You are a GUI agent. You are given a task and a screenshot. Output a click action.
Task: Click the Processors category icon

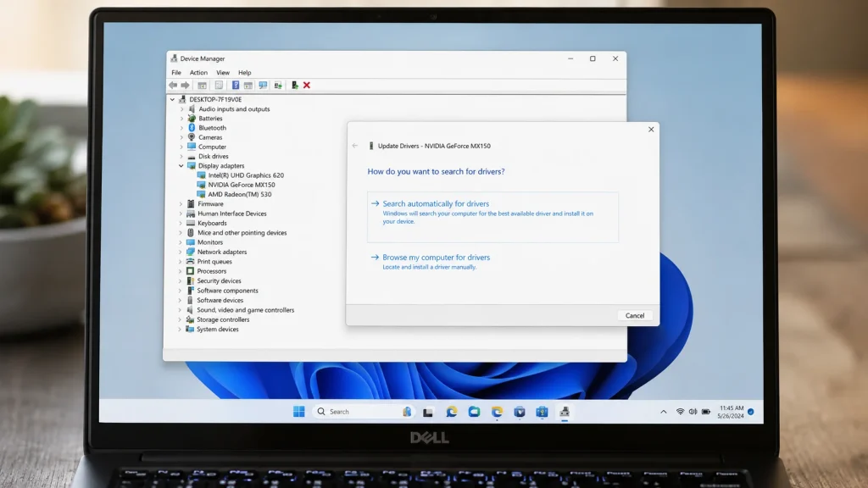tap(191, 271)
